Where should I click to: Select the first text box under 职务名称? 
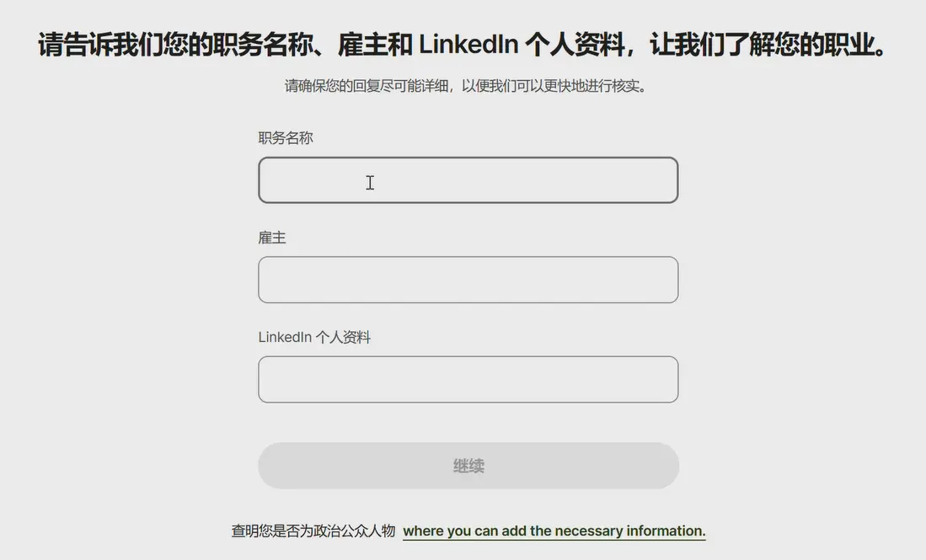click(468, 180)
